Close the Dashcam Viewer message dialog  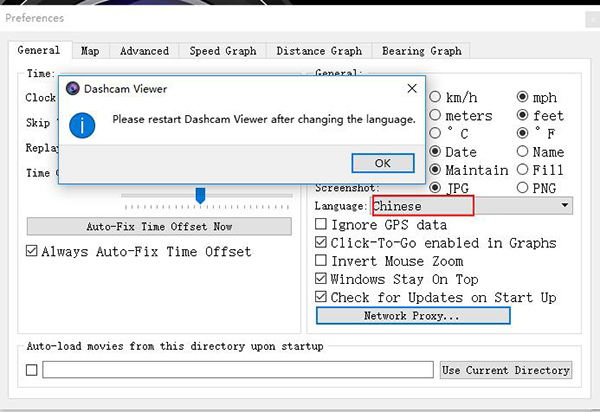coord(412,88)
